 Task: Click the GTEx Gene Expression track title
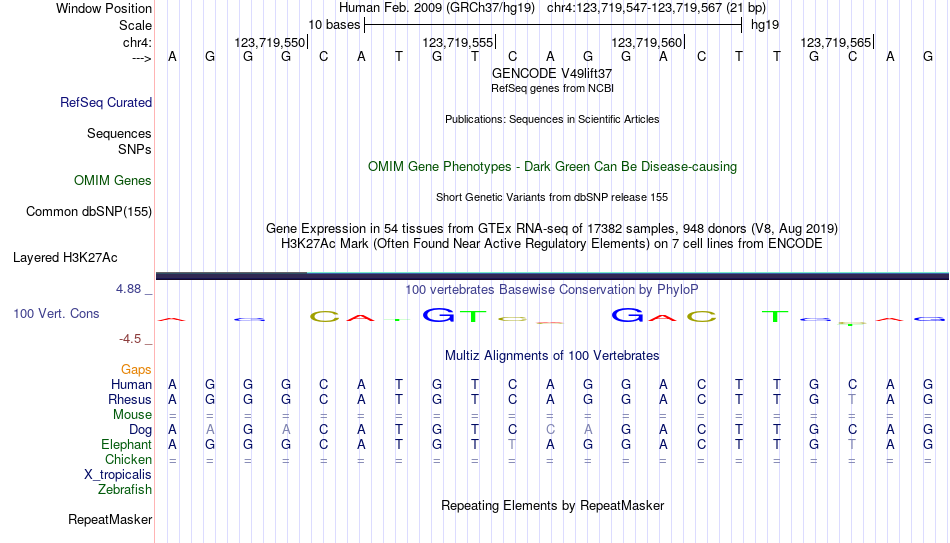[552, 228]
